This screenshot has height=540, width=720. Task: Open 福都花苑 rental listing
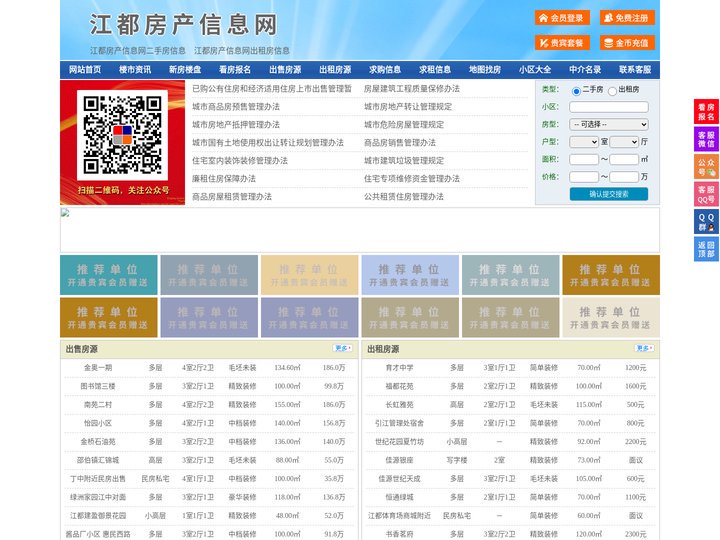[x=399, y=386]
